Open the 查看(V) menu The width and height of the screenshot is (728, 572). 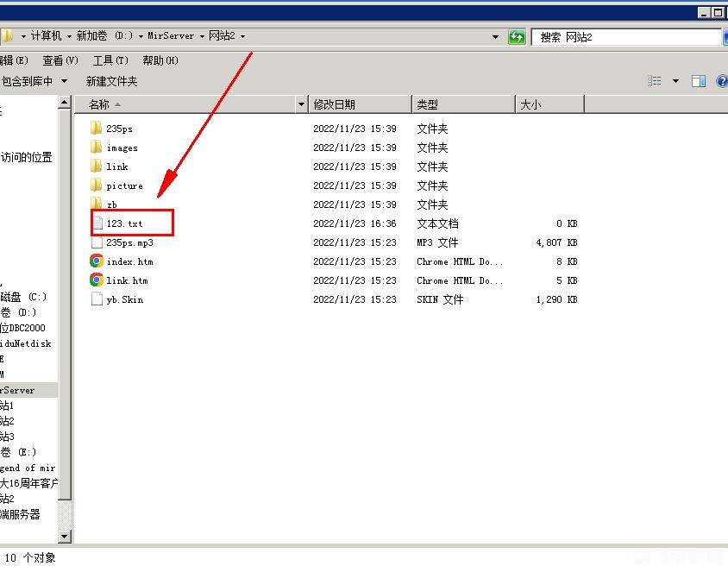[x=60, y=60]
